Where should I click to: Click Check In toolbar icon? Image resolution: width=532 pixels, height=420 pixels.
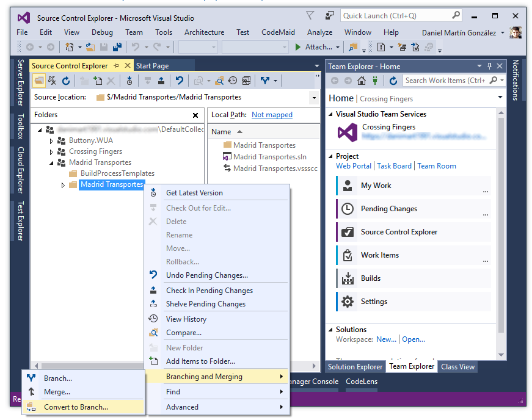[x=161, y=81]
